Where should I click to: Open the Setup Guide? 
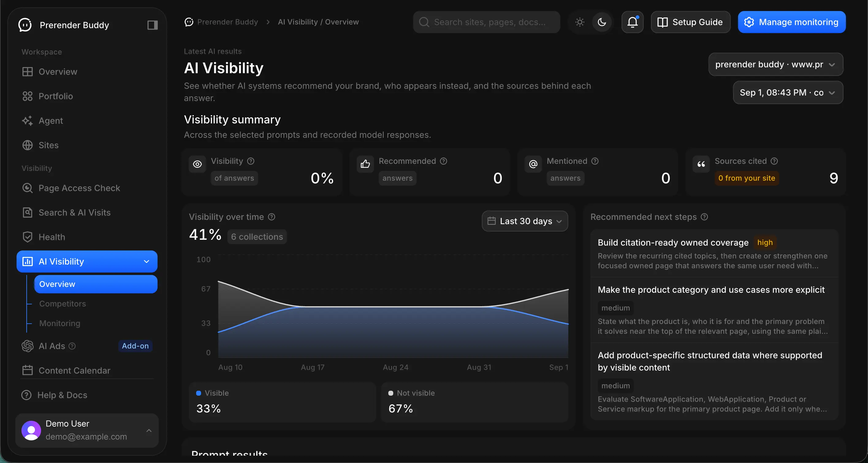(691, 22)
